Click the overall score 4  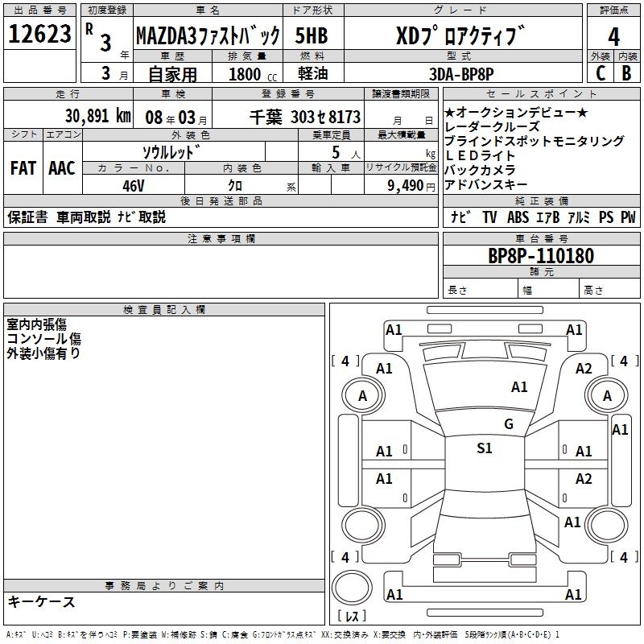coord(613,37)
